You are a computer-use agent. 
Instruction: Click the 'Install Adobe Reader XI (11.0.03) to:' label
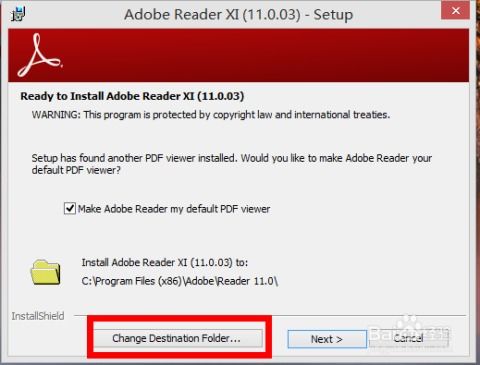(165, 262)
